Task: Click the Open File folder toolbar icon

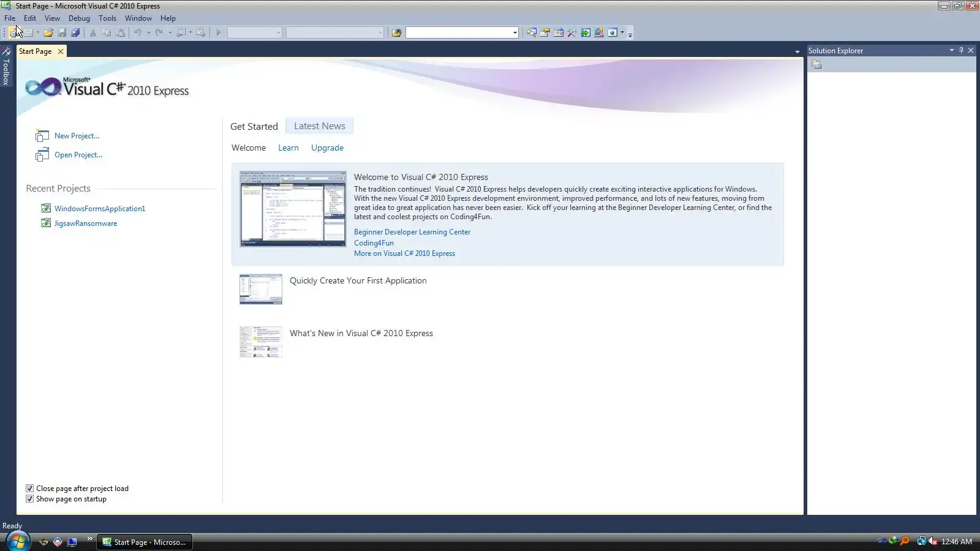Action: pos(48,32)
